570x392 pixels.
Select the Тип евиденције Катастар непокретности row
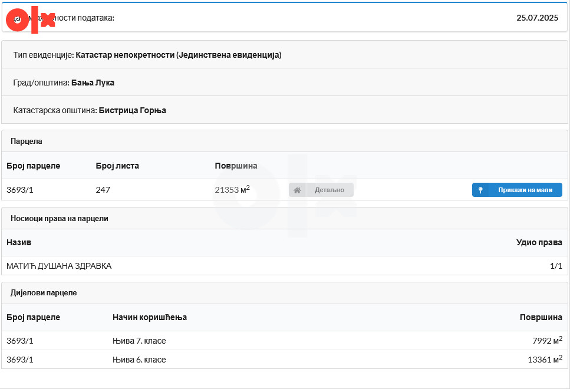pos(285,55)
